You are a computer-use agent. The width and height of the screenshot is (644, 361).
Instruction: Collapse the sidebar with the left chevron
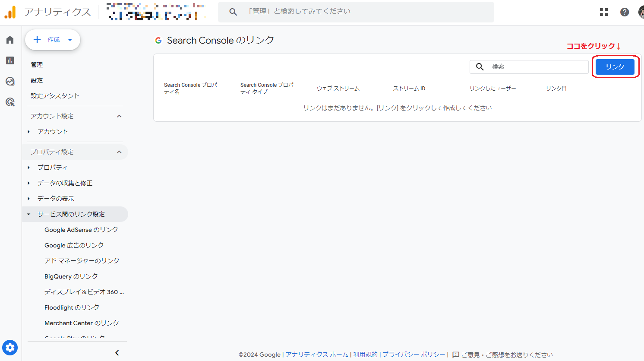pyautogui.click(x=117, y=352)
